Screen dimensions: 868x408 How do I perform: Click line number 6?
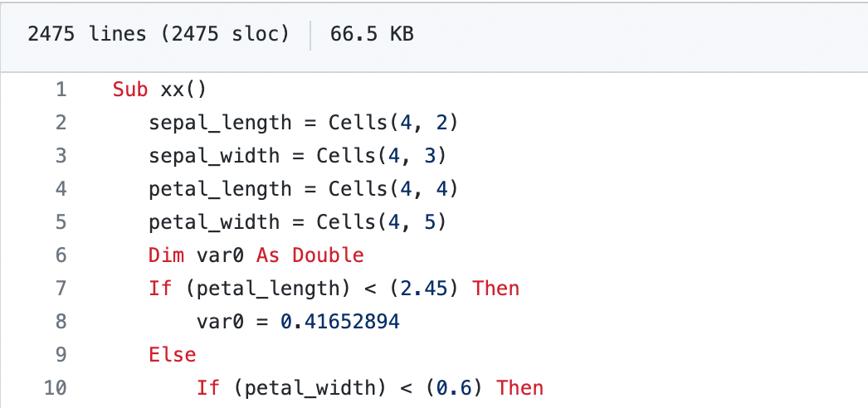click(x=61, y=255)
